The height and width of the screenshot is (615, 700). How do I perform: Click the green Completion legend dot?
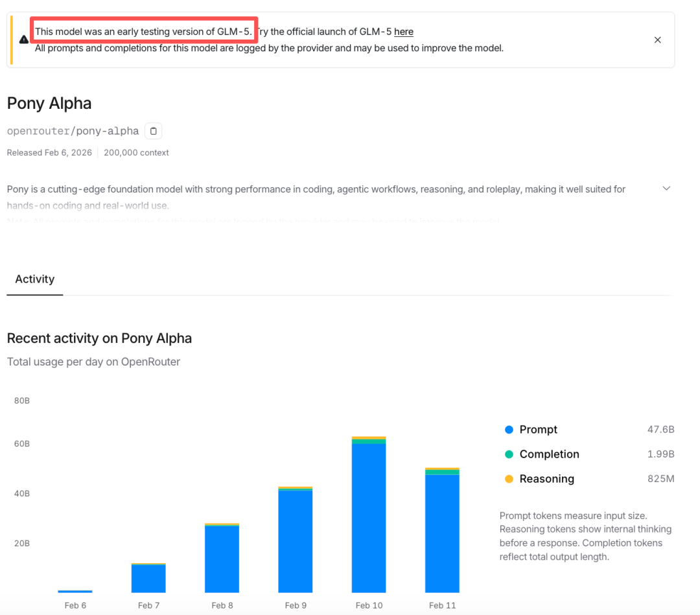[509, 454]
